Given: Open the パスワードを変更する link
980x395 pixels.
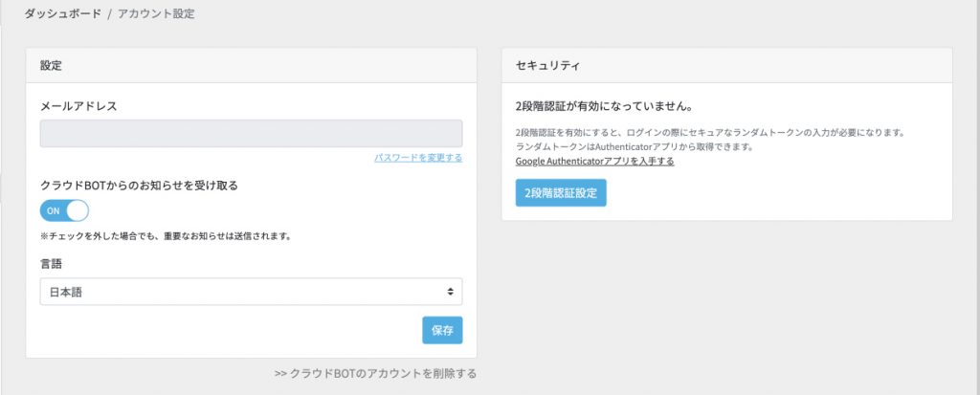Looking at the screenshot, I should pos(418,158).
